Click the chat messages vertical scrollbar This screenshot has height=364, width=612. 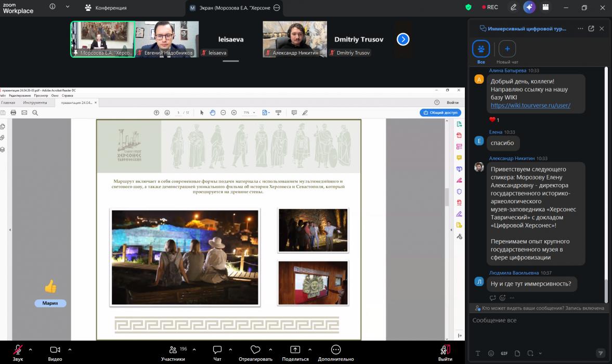(x=606, y=184)
